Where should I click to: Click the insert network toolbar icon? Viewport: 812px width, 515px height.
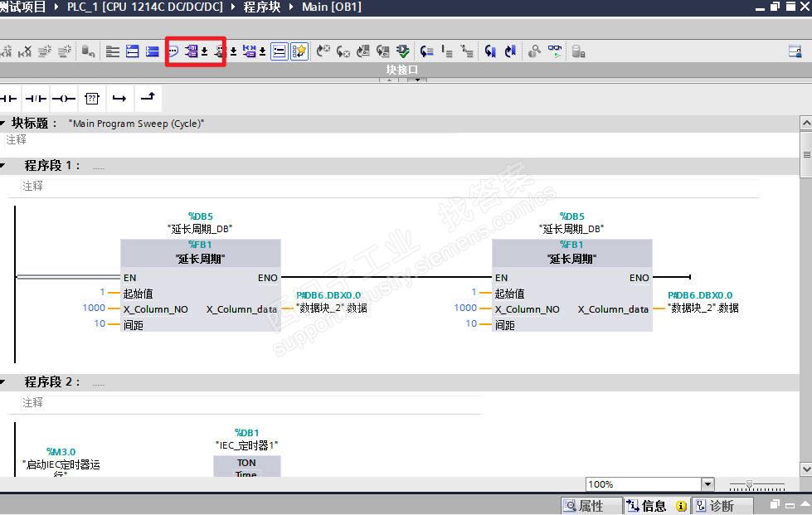[x=6, y=51]
